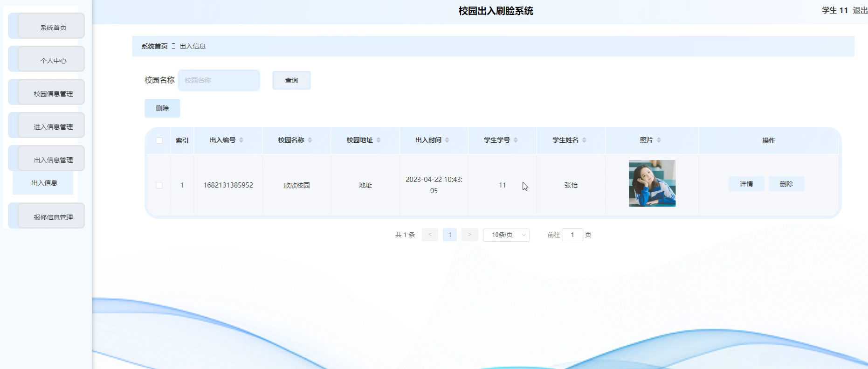Select page 1 in pagination
The image size is (868, 369).
click(450, 235)
